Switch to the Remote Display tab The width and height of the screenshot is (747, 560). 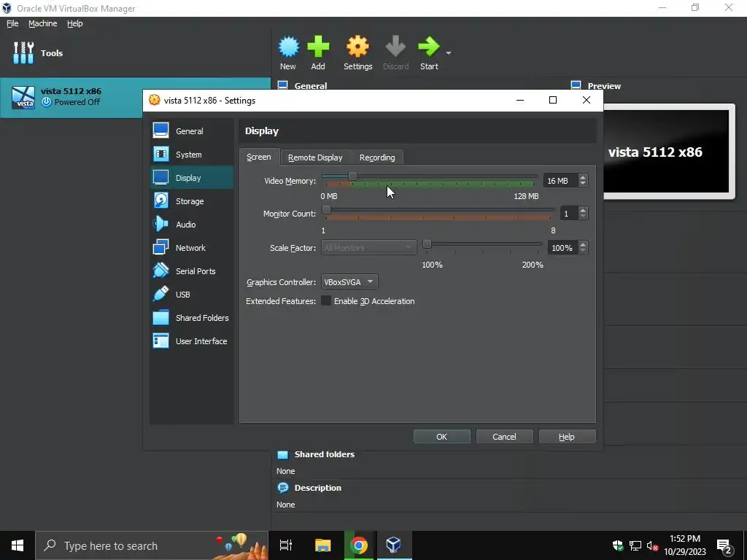click(x=315, y=157)
